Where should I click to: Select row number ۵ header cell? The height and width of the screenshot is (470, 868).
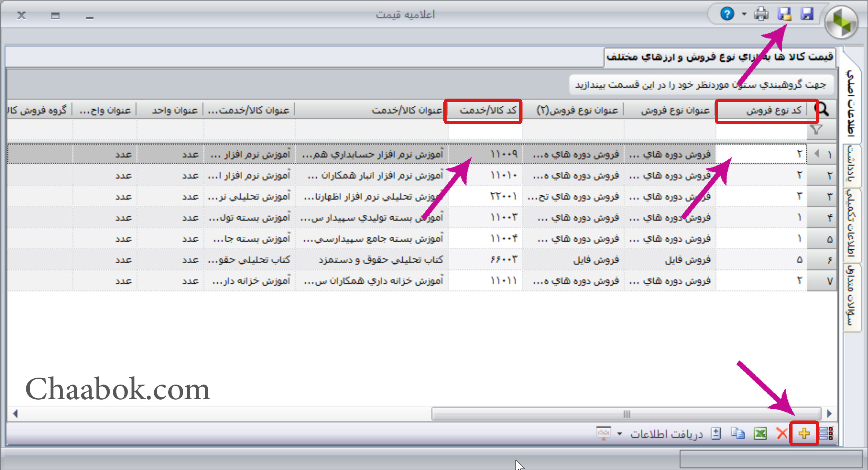(822, 239)
